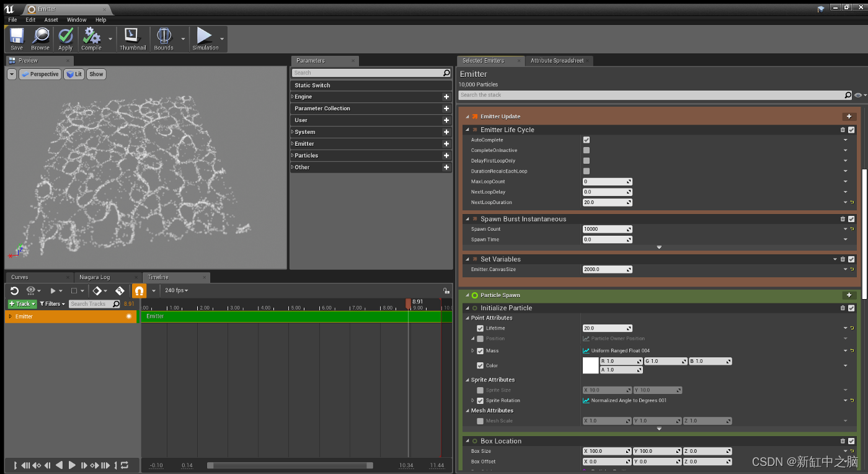This screenshot has height=474, width=868.
Task: Open the Window menu
Action: click(77, 20)
